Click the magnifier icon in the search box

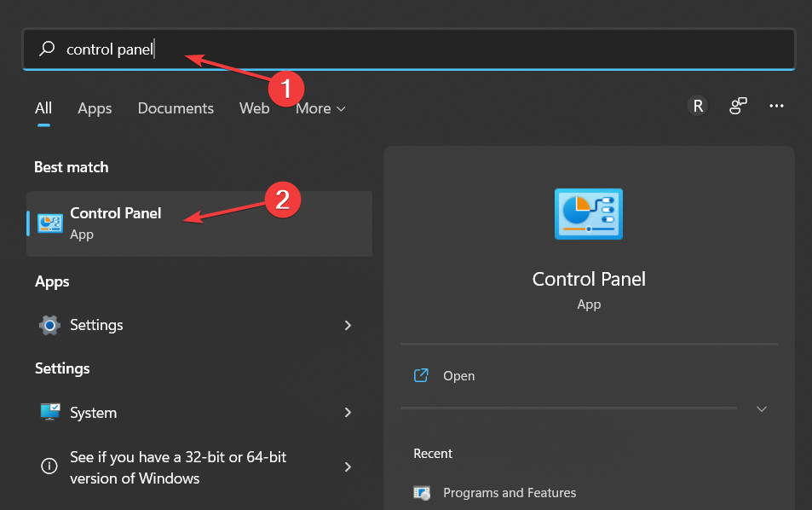click(x=47, y=49)
